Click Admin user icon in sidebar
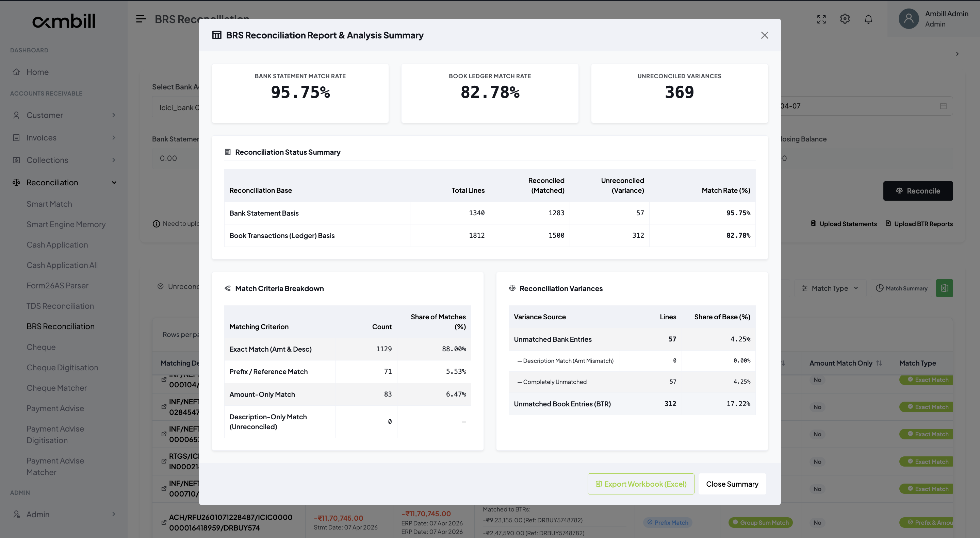 tap(16, 514)
